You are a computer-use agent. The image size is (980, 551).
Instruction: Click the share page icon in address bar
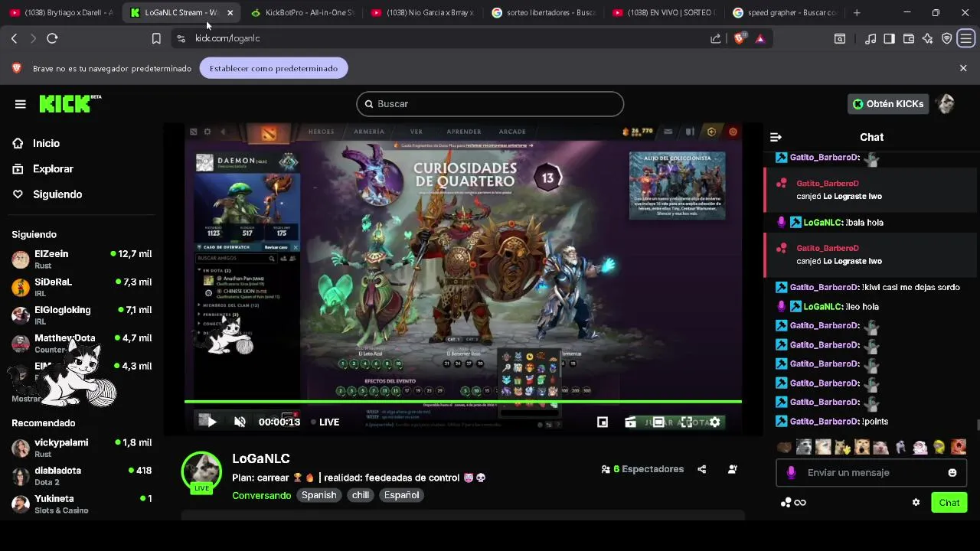[716, 38]
